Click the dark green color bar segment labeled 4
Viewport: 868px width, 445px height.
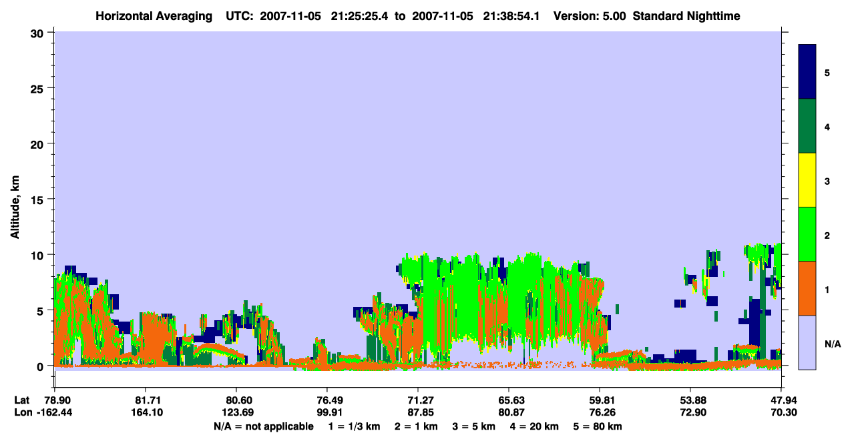pos(807,126)
